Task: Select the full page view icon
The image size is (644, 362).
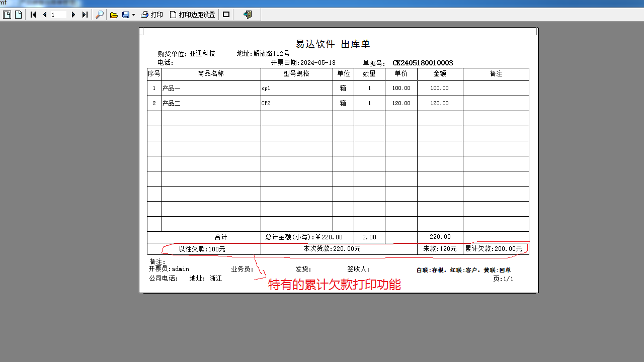Action: coord(7,15)
